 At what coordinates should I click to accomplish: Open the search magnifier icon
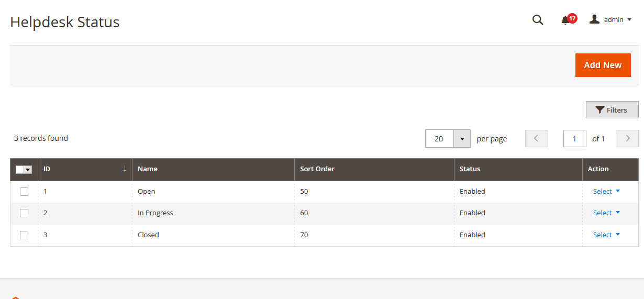[538, 20]
